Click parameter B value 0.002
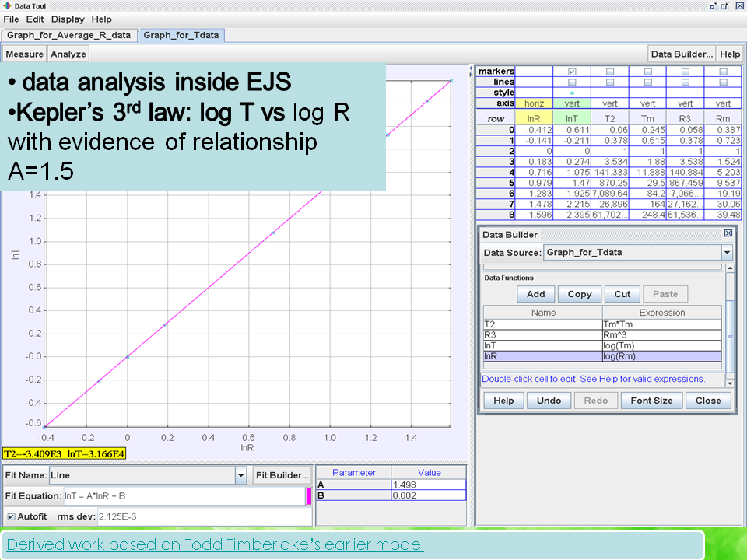Screen dimensions: 747x560 click(x=428, y=495)
